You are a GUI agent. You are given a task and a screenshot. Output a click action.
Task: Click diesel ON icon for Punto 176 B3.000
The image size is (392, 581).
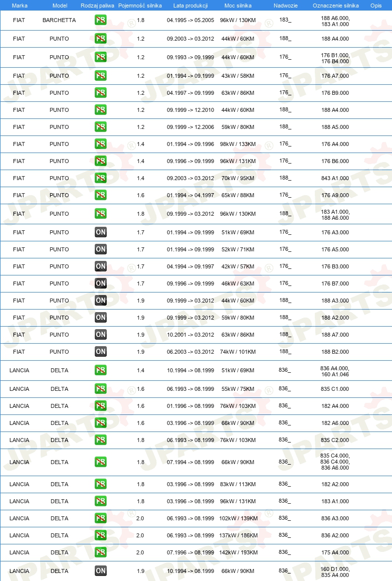coord(101,266)
